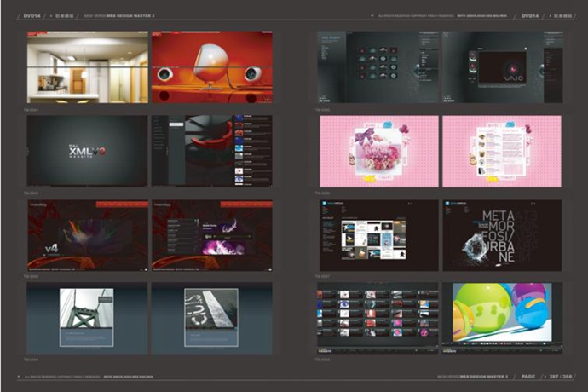The image size is (588, 392).
Task: Click the DVD14 label in the right header
Action: [530, 16]
